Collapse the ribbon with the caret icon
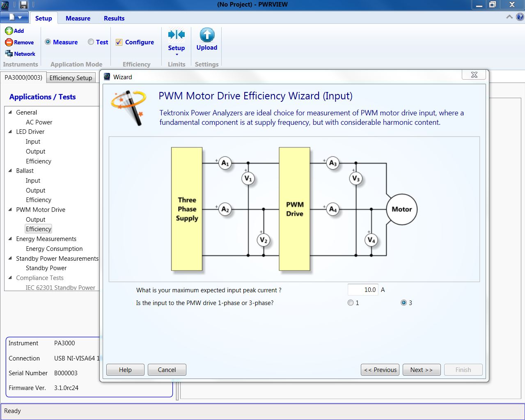 point(509,17)
